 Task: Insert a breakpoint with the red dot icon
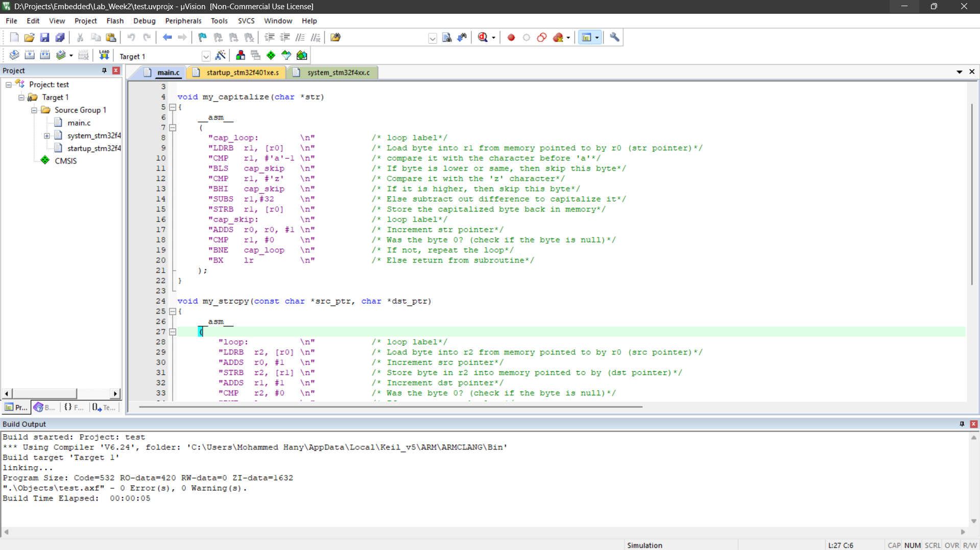point(511,37)
